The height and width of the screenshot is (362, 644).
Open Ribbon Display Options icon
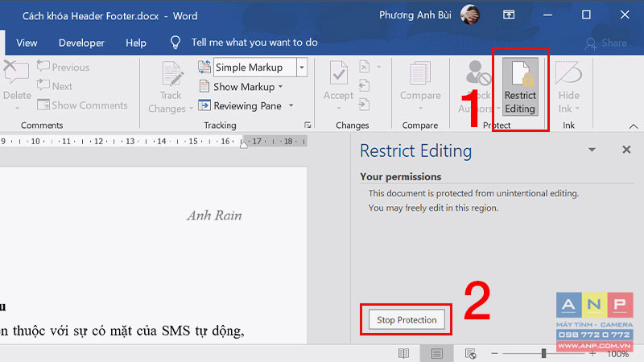click(509, 14)
